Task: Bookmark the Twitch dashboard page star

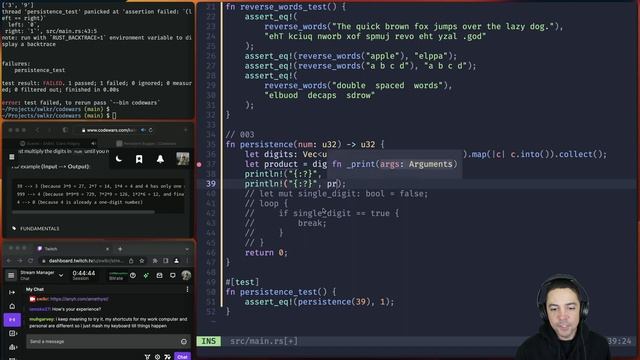Action: click(142, 260)
